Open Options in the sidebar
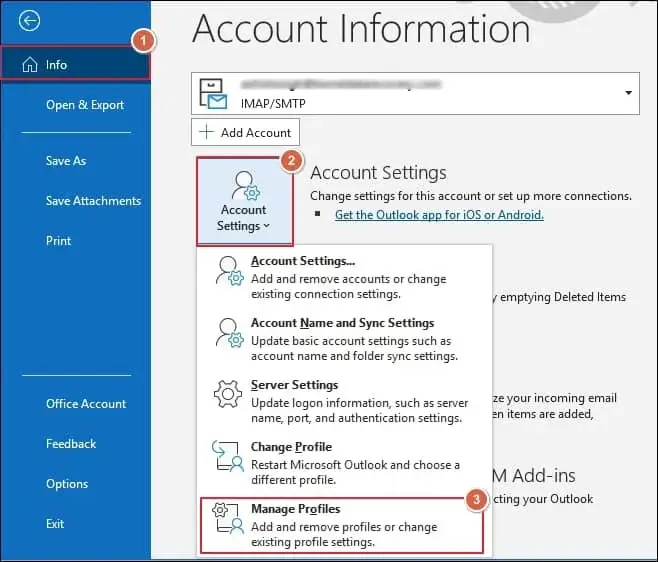Viewport: 658px width, 562px height. [x=67, y=484]
